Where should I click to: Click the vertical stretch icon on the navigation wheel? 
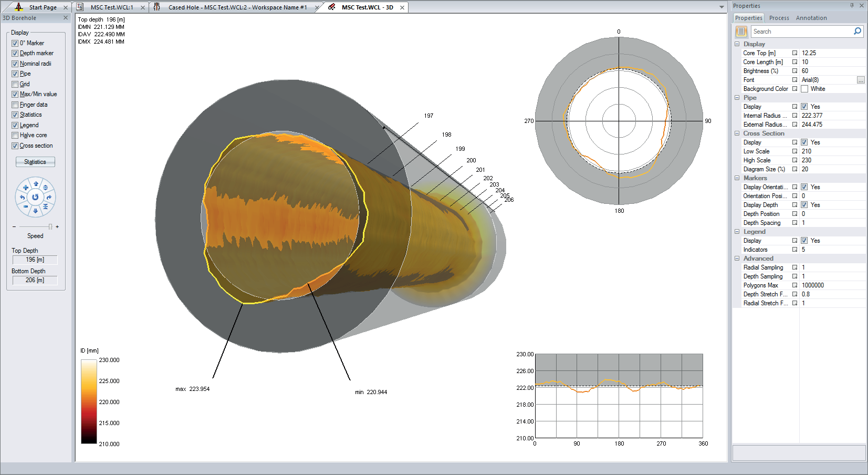[x=46, y=188]
